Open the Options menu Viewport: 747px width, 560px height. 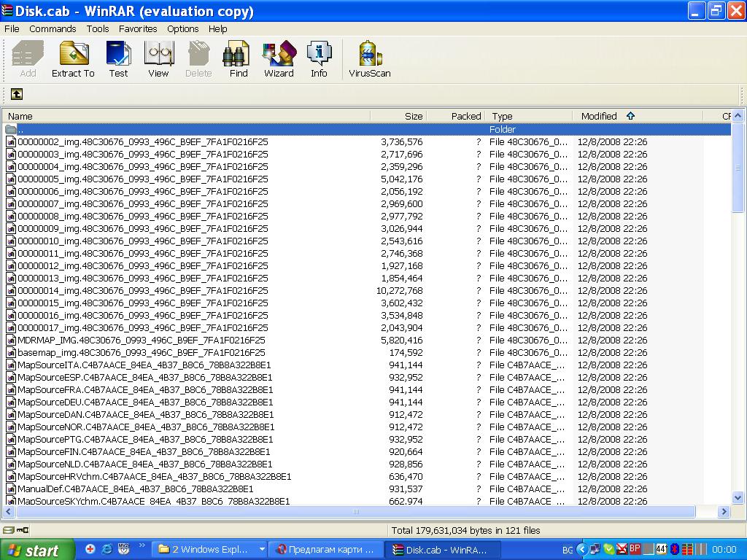182,29
